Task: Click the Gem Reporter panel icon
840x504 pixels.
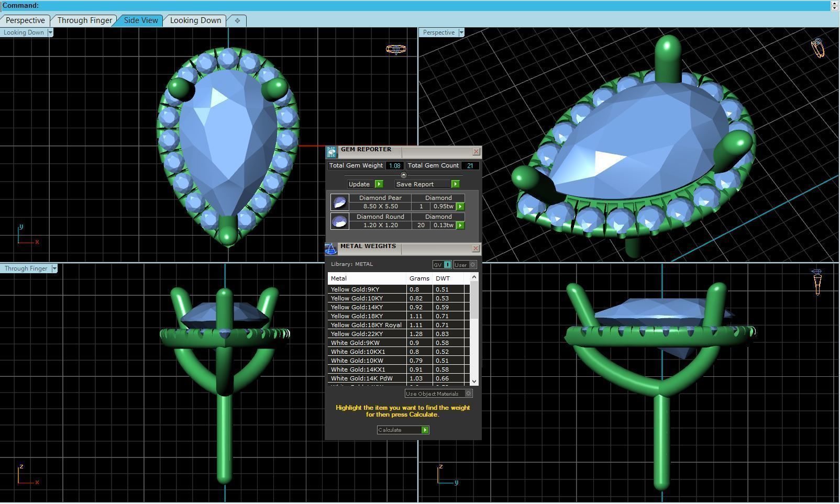Action: coord(331,152)
